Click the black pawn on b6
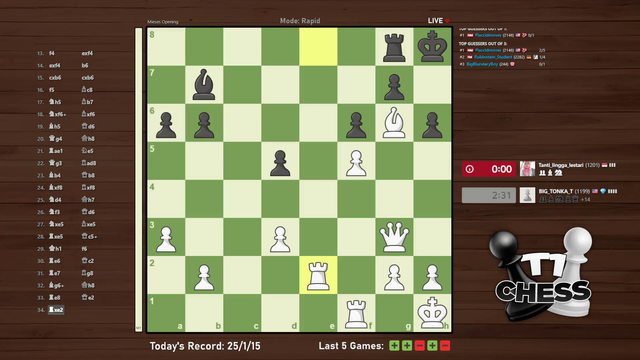 click(204, 124)
